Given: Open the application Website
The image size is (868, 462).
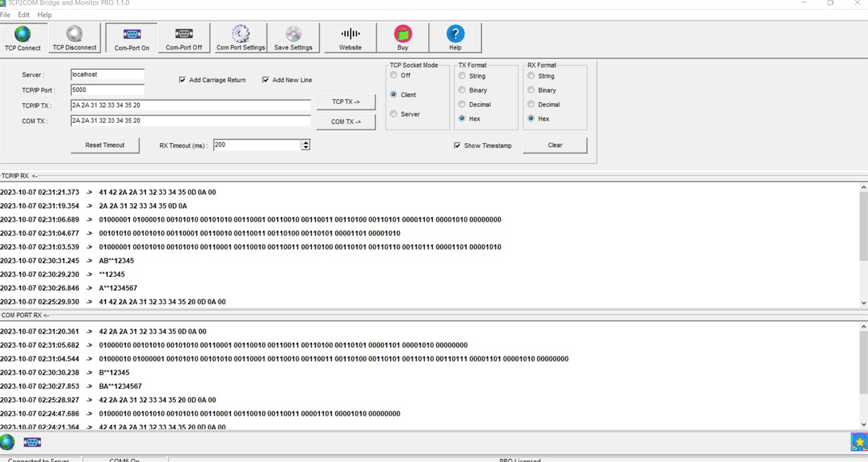Looking at the screenshot, I should (349, 37).
